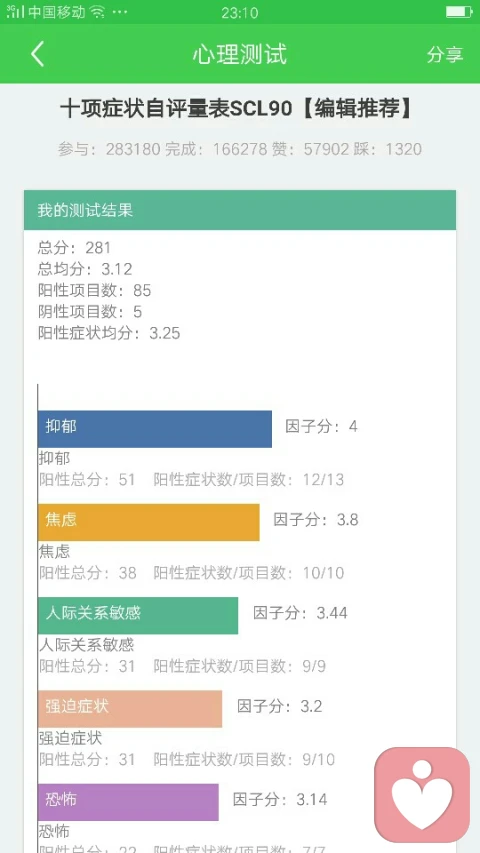Select the green 人际关系敏感 bar
Viewport: 480px width, 853px height.
[138, 615]
